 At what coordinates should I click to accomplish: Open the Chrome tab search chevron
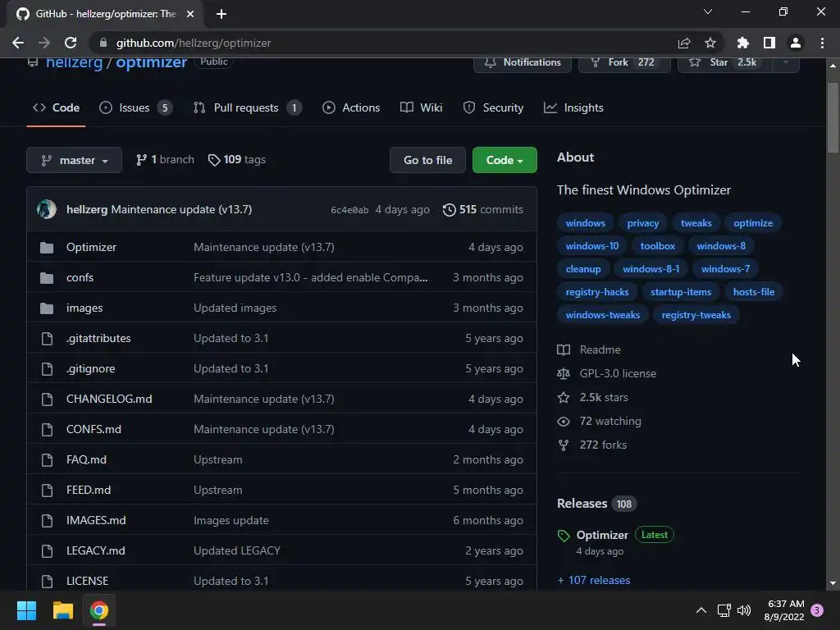click(708, 11)
